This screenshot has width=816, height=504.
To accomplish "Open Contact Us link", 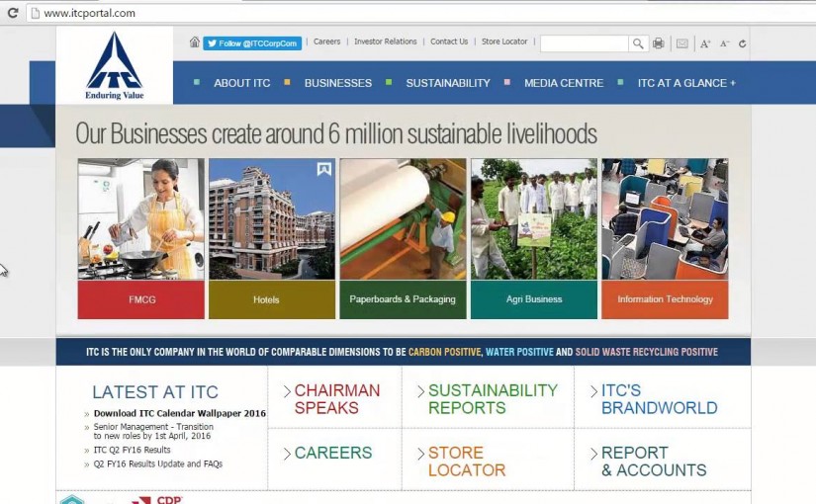I will (x=449, y=42).
